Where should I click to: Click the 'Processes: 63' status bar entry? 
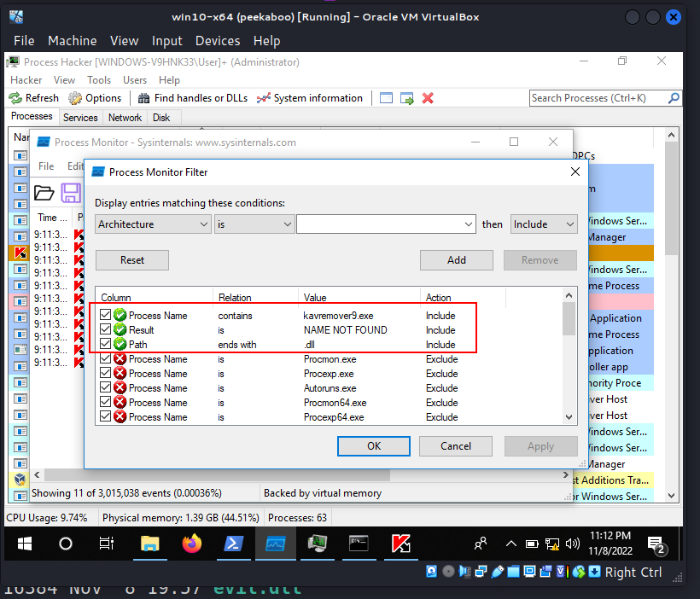pos(297,518)
